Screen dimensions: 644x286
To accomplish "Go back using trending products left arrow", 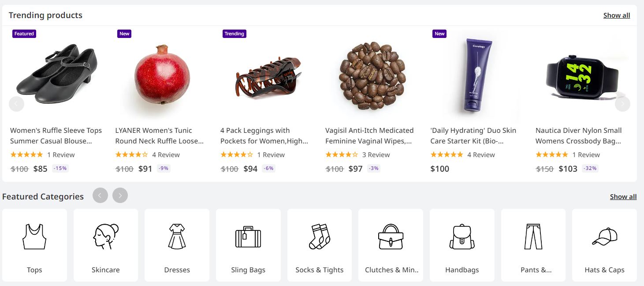I will pos(16,104).
